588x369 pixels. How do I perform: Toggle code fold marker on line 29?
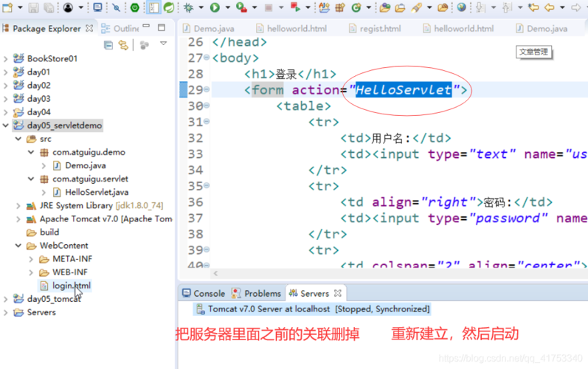tap(207, 89)
